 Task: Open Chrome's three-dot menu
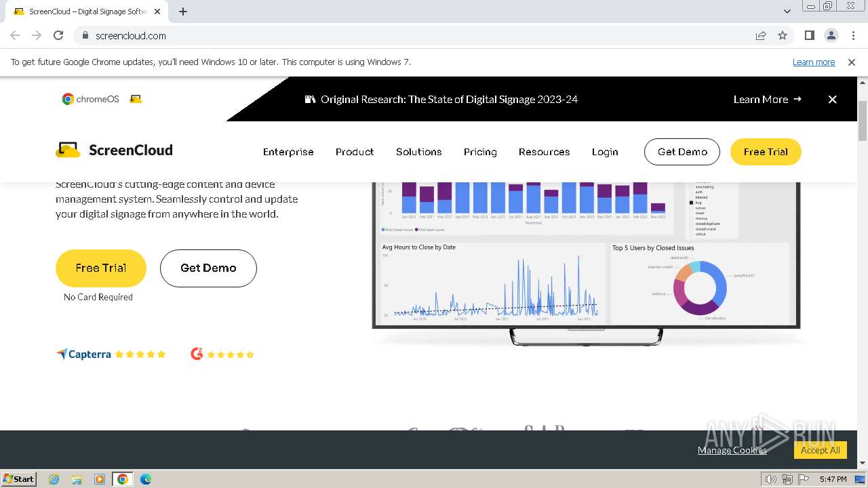pyautogui.click(x=852, y=36)
